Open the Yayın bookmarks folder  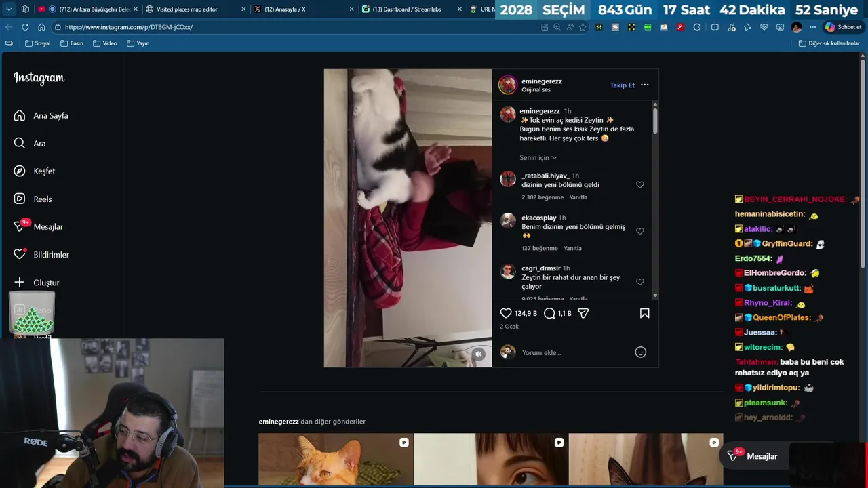point(138,43)
